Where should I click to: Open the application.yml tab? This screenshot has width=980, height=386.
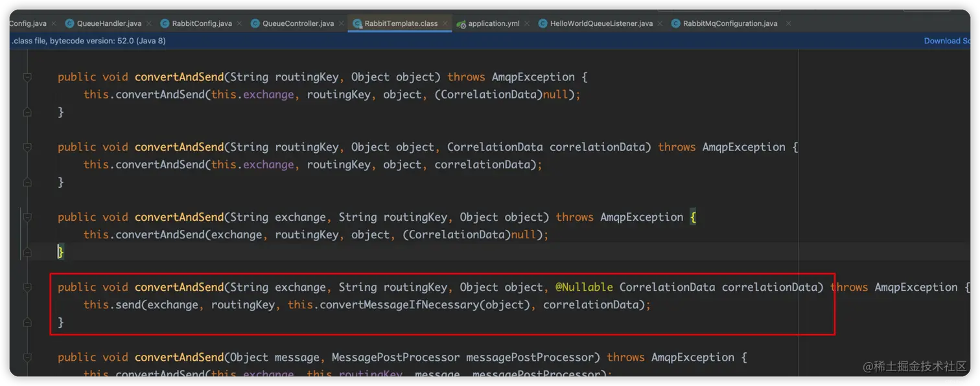(x=494, y=23)
